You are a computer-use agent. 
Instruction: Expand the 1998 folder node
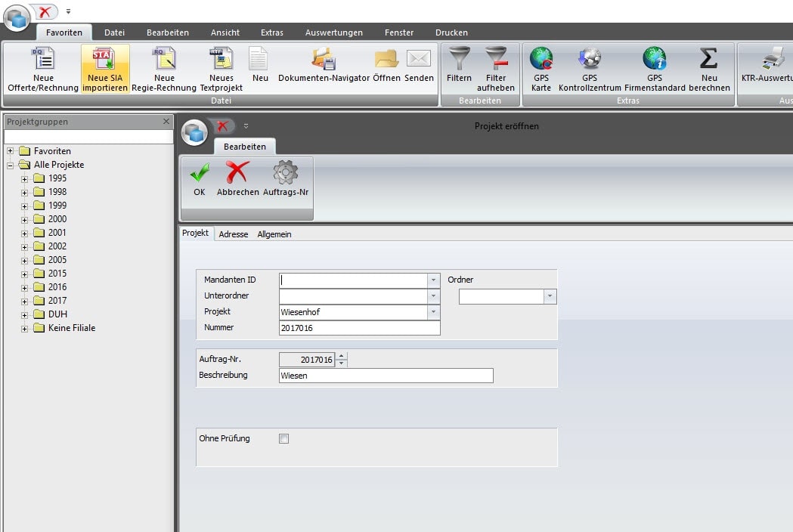(24, 193)
